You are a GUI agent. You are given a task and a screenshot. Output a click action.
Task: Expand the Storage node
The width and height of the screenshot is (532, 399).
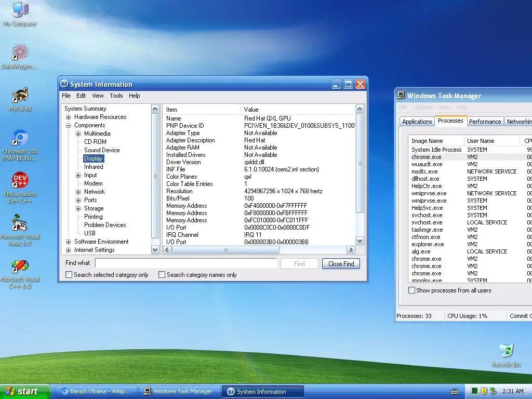pos(78,208)
